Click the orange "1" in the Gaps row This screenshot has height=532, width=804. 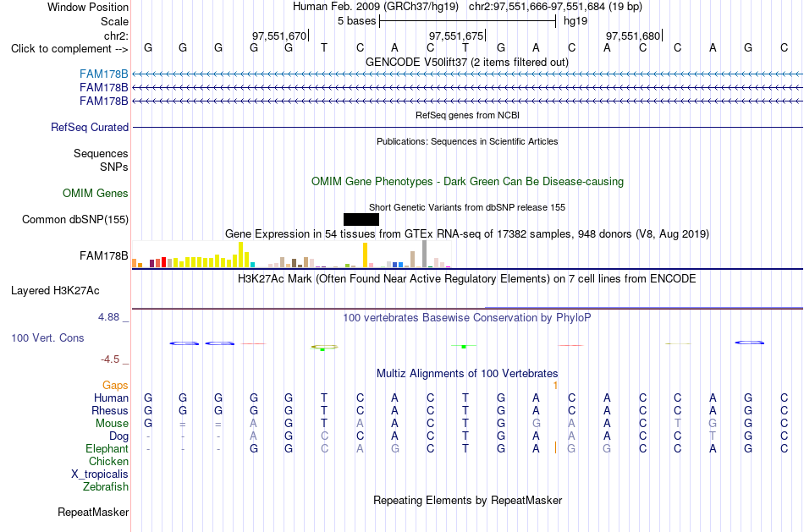point(555,385)
